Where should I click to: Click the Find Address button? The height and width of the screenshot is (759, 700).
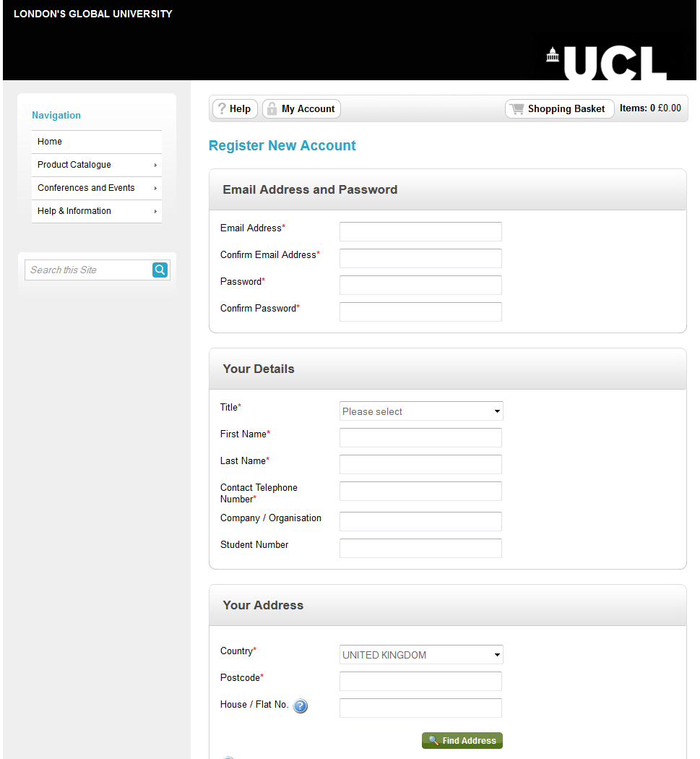coord(462,740)
